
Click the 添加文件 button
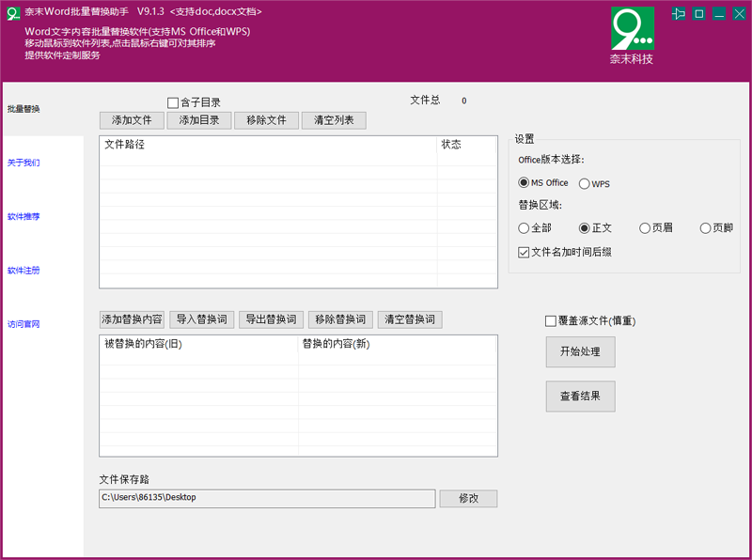coord(132,120)
